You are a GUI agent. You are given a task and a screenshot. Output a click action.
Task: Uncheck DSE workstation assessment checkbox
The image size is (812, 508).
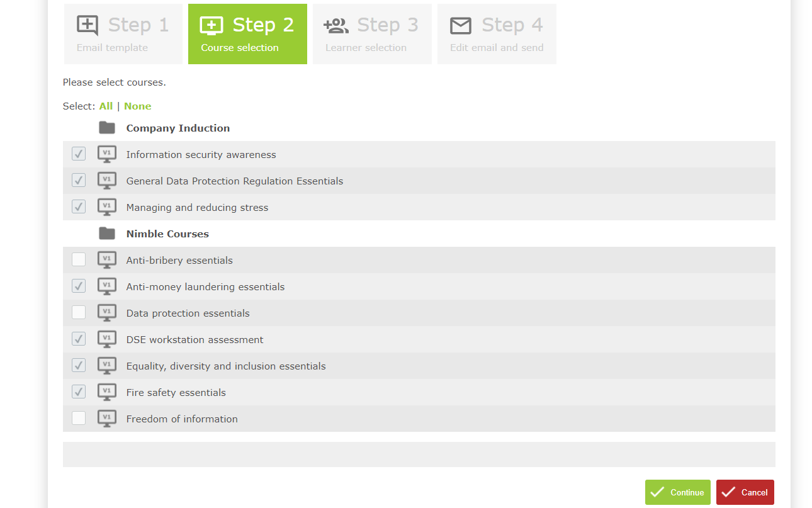[x=79, y=339]
